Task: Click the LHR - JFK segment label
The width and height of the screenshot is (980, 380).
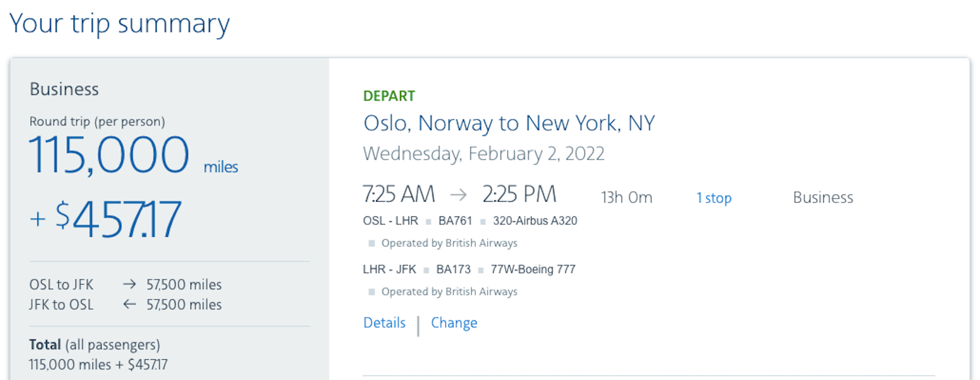Action: tap(390, 269)
